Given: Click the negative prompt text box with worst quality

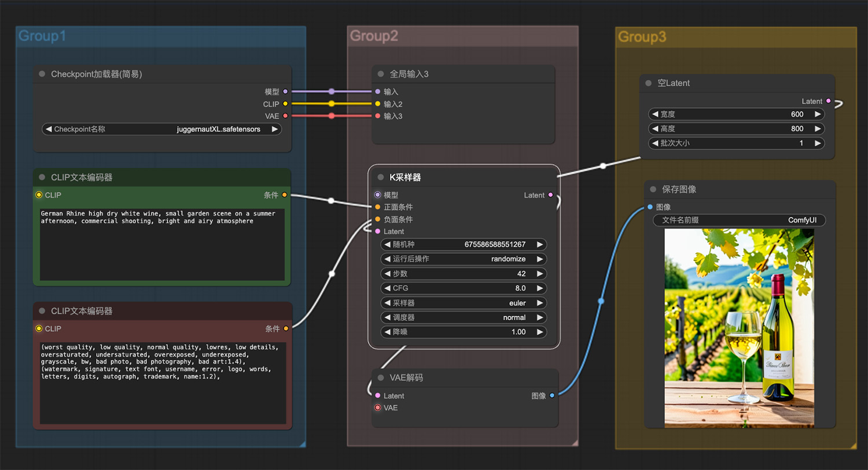Looking at the screenshot, I should 163,383.
